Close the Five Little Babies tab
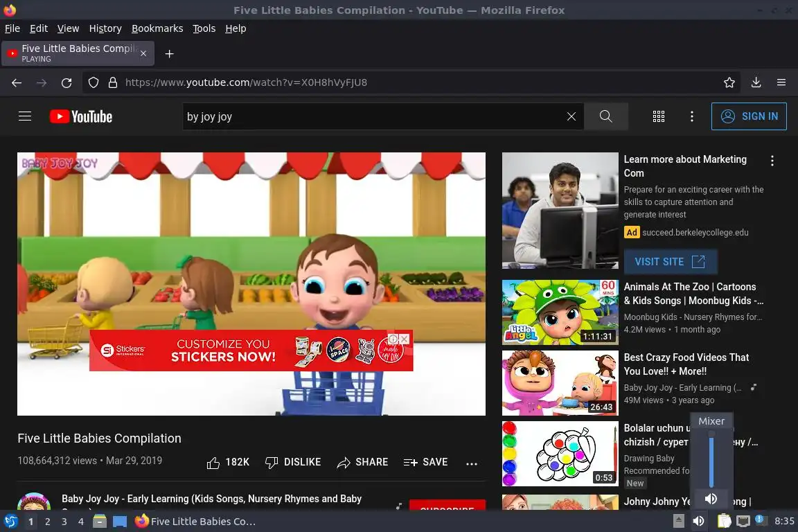Screen dimensions: 798x532 click(x=143, y=53)
